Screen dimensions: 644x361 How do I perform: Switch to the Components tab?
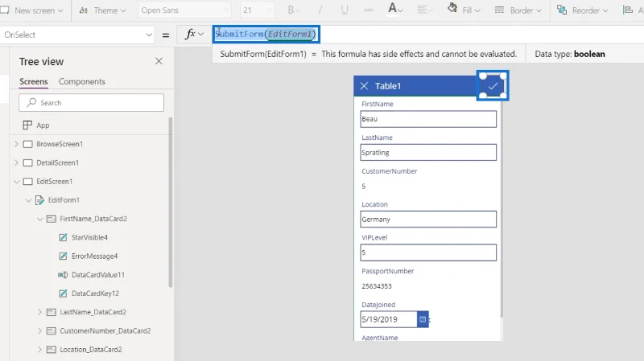coord(82,82)
